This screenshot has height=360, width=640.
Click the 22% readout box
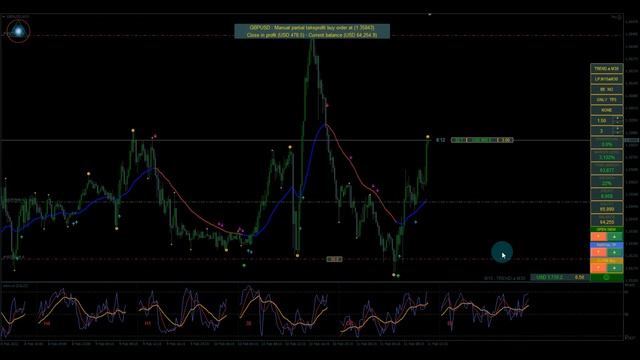(607, 181)
